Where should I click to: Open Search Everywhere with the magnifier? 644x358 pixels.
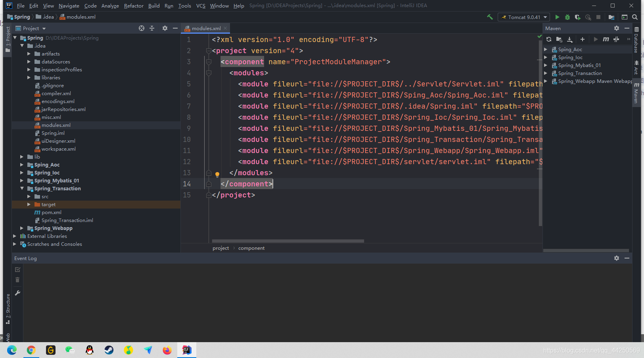[x=634, y=17]
